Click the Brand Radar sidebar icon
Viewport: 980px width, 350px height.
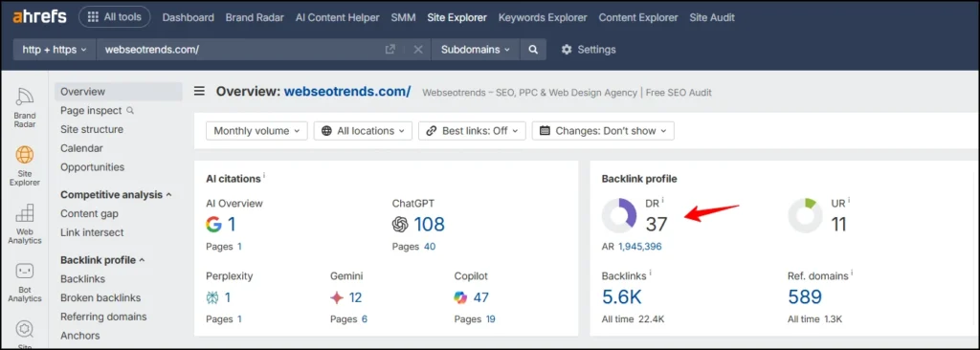pos(25,107)
